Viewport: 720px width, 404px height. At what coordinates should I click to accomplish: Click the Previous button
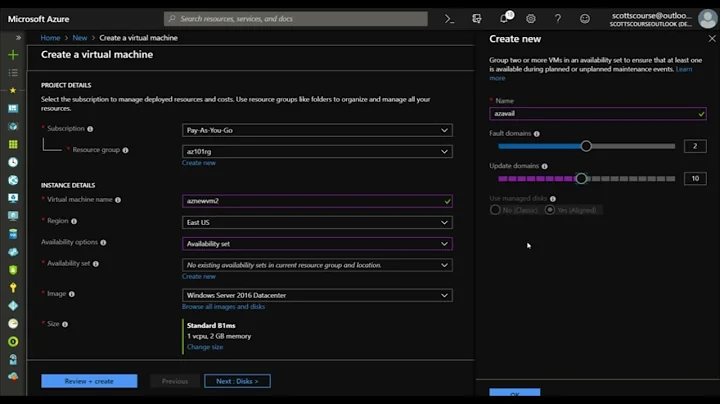175,381
